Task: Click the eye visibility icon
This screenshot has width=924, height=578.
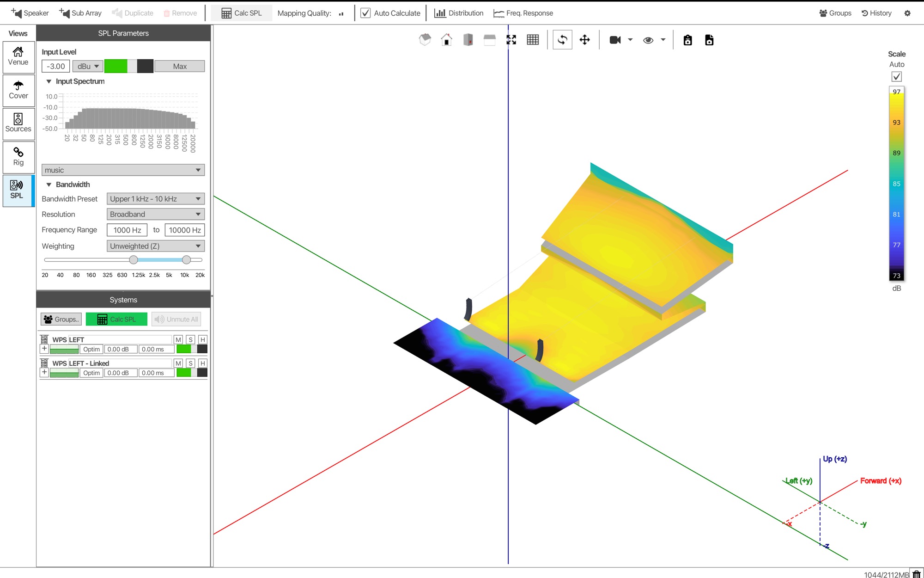Action: pos(648,40)
